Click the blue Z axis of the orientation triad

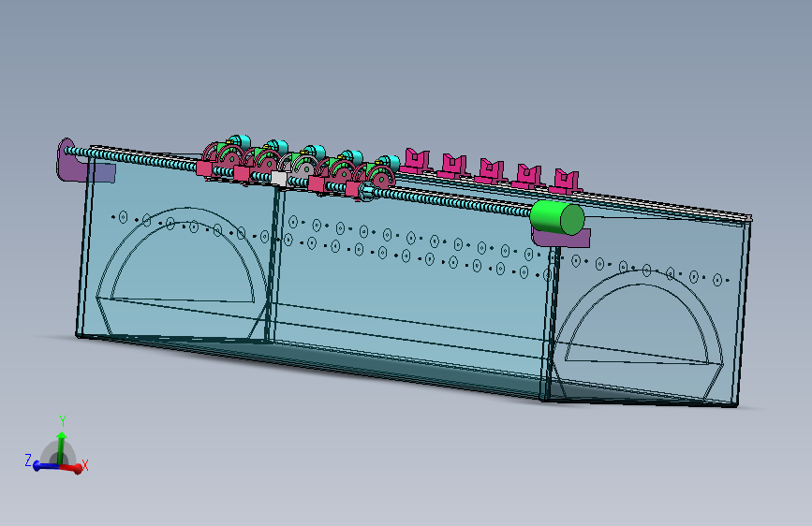point(45,466)
